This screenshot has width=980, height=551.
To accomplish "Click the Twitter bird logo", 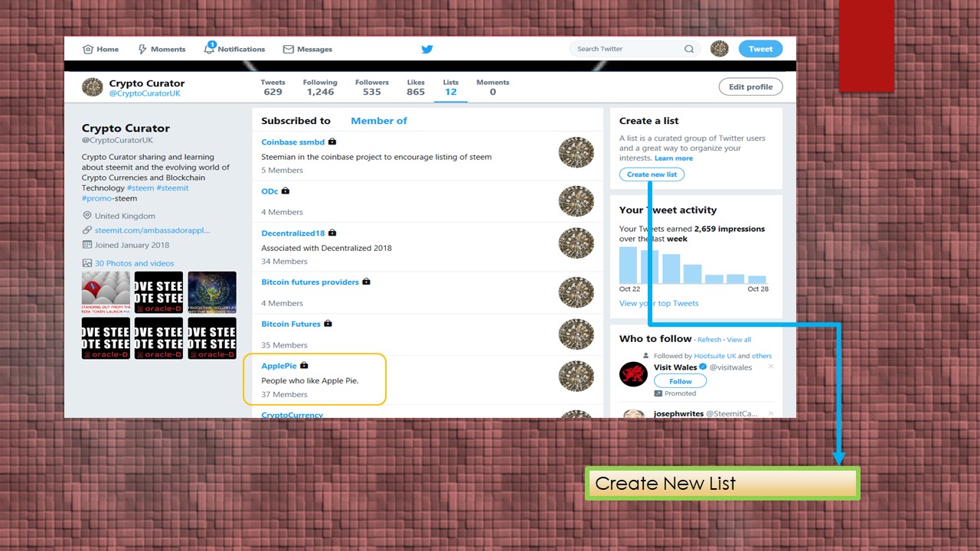I will pos(427,49).
